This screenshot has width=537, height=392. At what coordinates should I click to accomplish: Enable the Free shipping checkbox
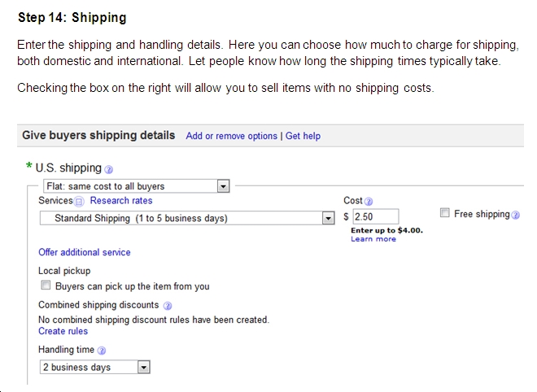(444, 212)
